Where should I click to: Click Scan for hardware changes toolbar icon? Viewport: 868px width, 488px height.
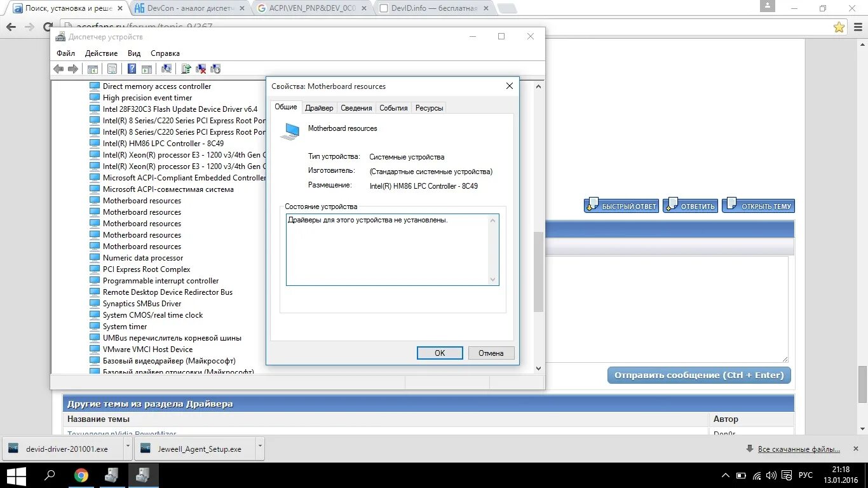tap(166, 69)
